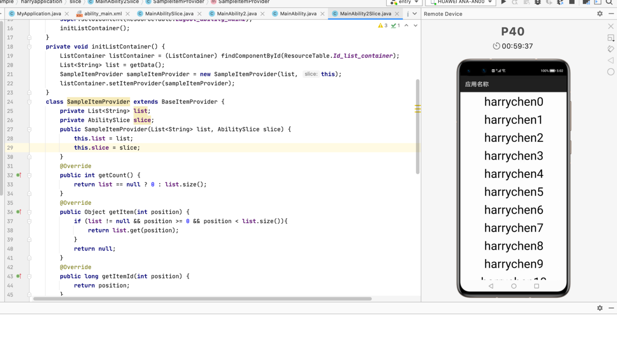The height and width of the screenshot is (364, 617).
Task: Collapse the if-statement fold at line 37
Action: (x=29, y=221)
